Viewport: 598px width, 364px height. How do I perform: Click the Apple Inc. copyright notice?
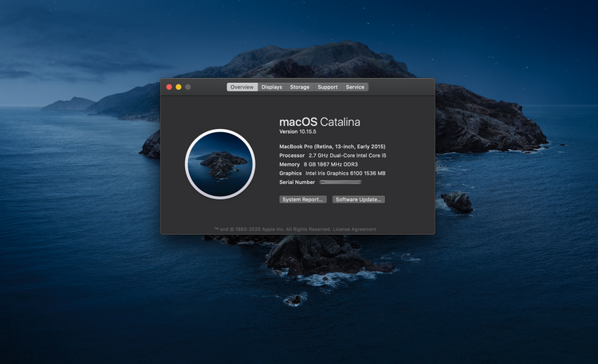click(273, 229)
